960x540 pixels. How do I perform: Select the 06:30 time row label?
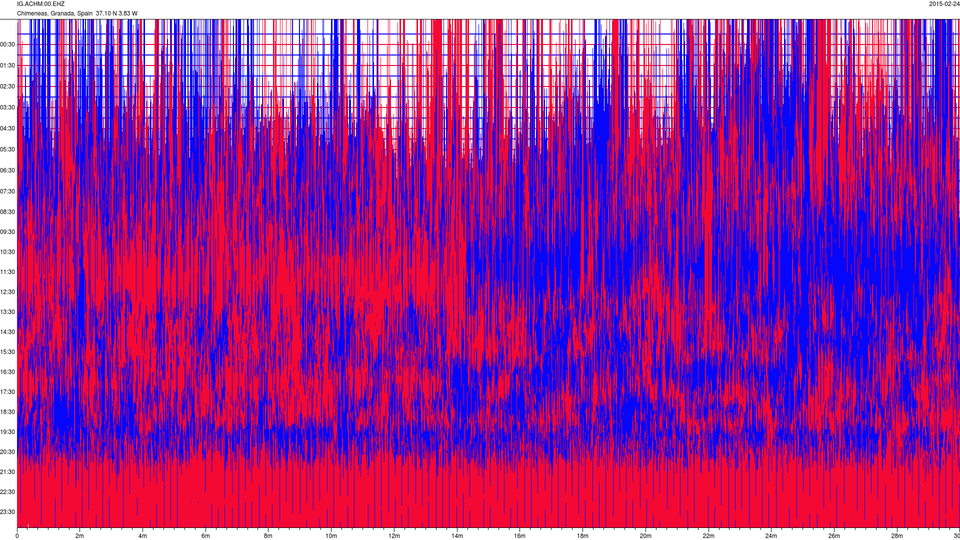7,170
